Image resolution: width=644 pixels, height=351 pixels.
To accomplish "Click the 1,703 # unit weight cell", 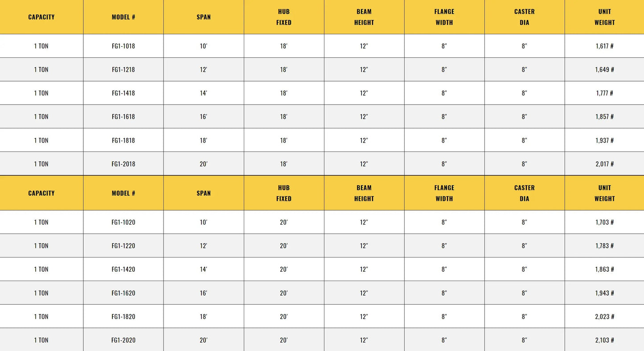I will pyautogui.click(x=605, y=222).
